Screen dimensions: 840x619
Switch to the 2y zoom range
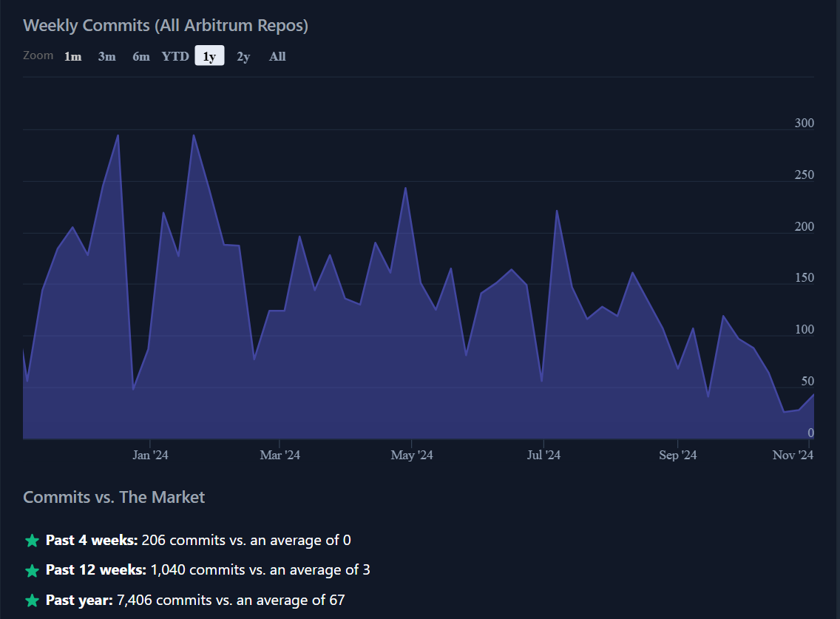click(243, 55)
